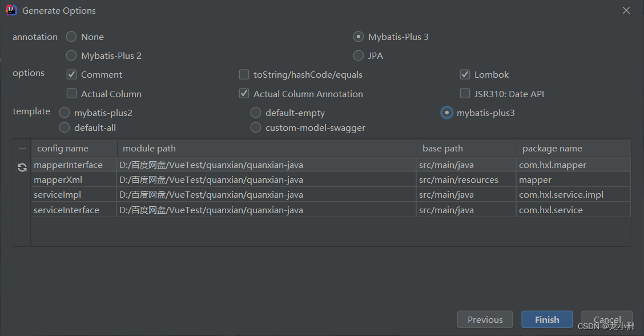Screen dimensions: 644x336
Task: Toggle the Lombok checkbox
Action: pyautogui.click(x=465, y=74)
